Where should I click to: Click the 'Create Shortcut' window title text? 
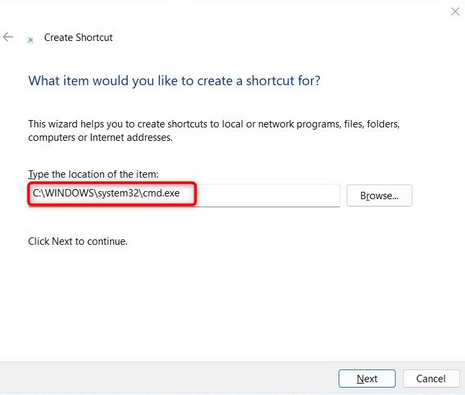coord(78,37)
